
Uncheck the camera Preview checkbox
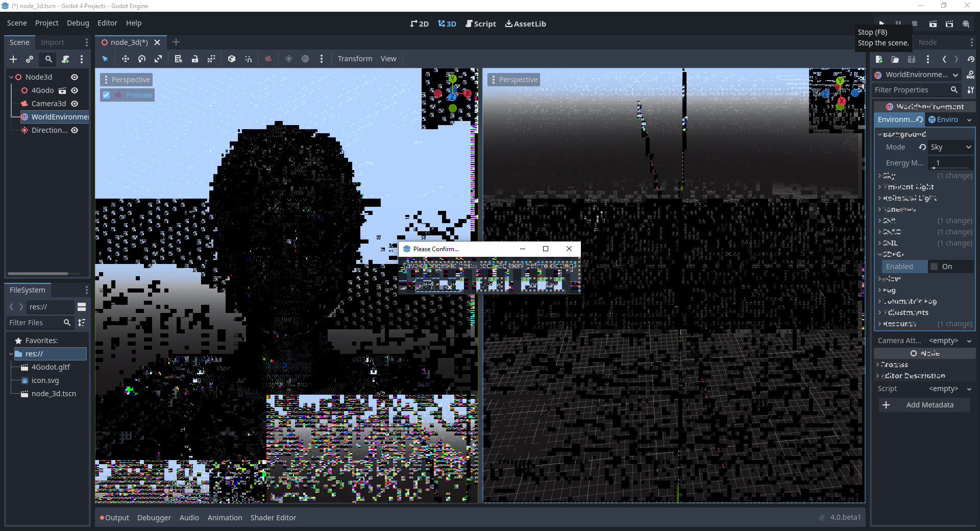click(106, 95)
